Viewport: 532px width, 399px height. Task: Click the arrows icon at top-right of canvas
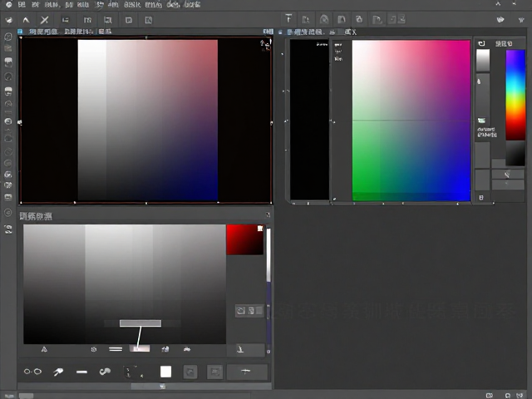265,45
